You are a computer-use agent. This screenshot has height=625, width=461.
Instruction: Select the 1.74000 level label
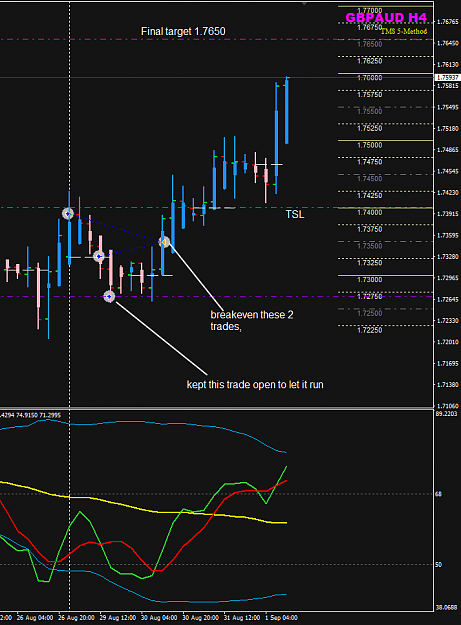pos(369,212)
